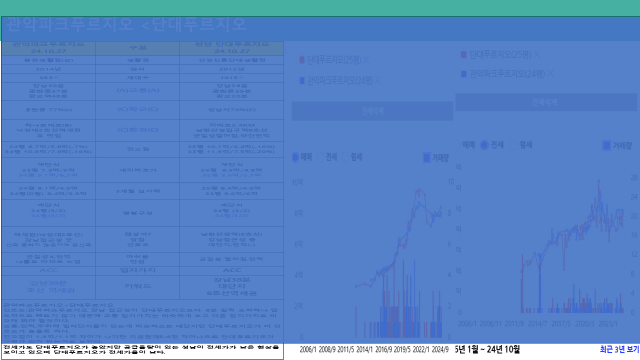Viewport: 640px width, 360px height.
Task: Click the title 관악파크푸르지오 <단대푸르지오
Action: coord(127,24)
